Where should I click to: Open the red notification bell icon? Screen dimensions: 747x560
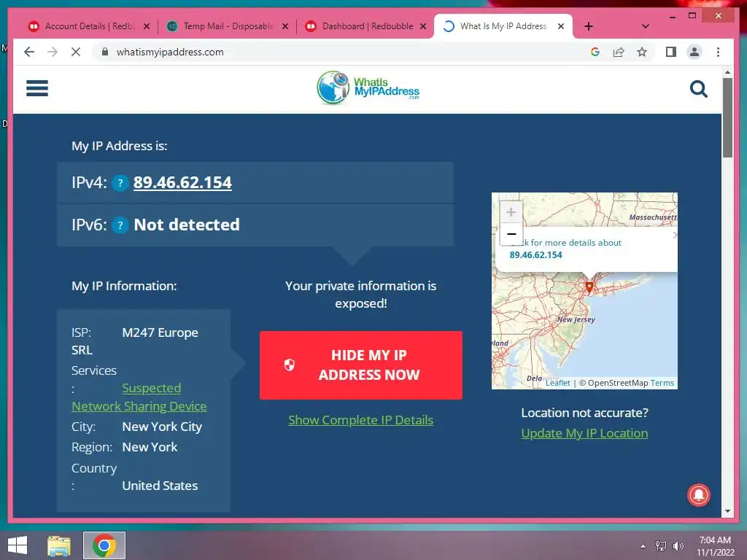tap(698, 495)
